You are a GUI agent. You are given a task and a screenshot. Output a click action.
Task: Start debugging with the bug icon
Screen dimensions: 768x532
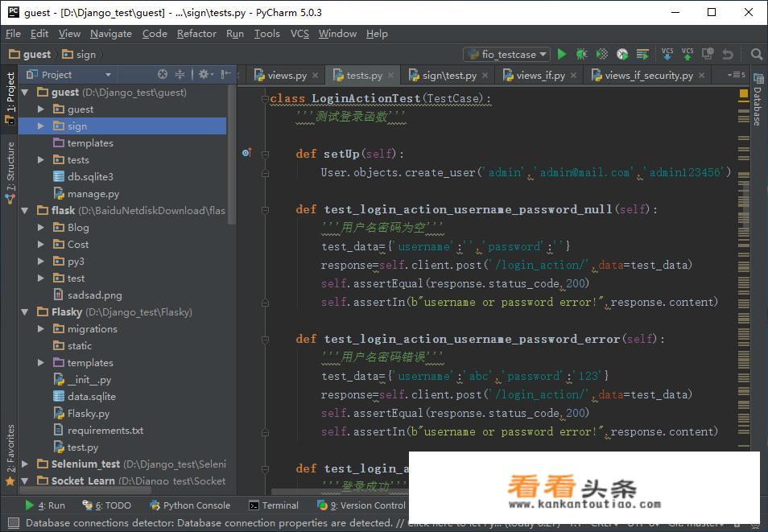581,54
